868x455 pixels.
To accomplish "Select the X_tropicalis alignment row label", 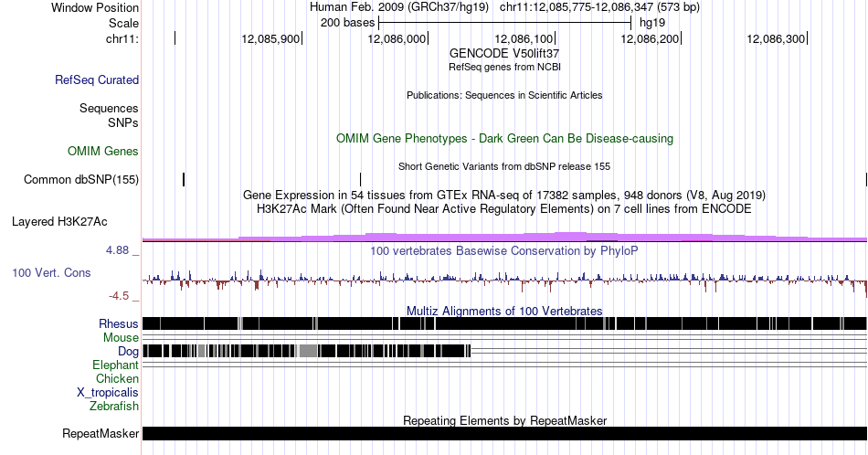I will click(x=108, y=393).
